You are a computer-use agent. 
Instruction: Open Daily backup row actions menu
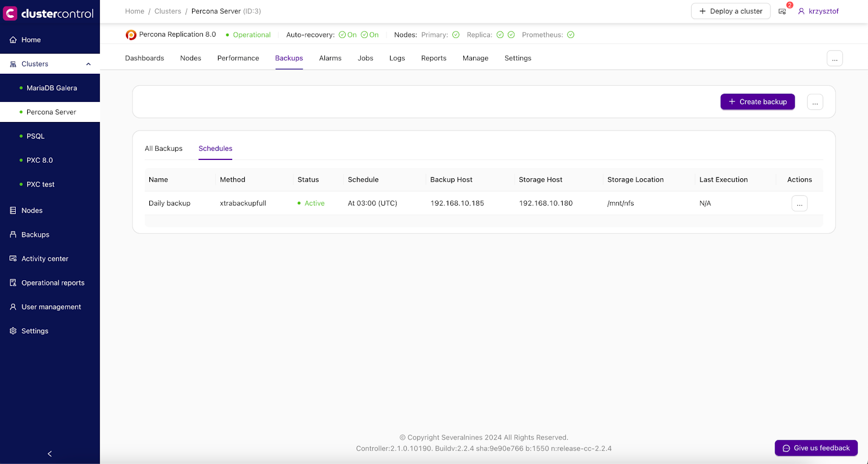tap(799, 204)
